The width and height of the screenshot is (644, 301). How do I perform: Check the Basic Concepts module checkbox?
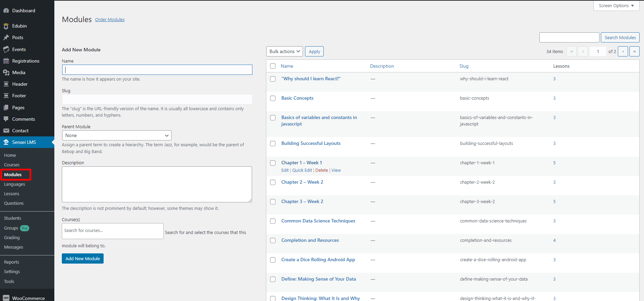[x=273, y=98]
